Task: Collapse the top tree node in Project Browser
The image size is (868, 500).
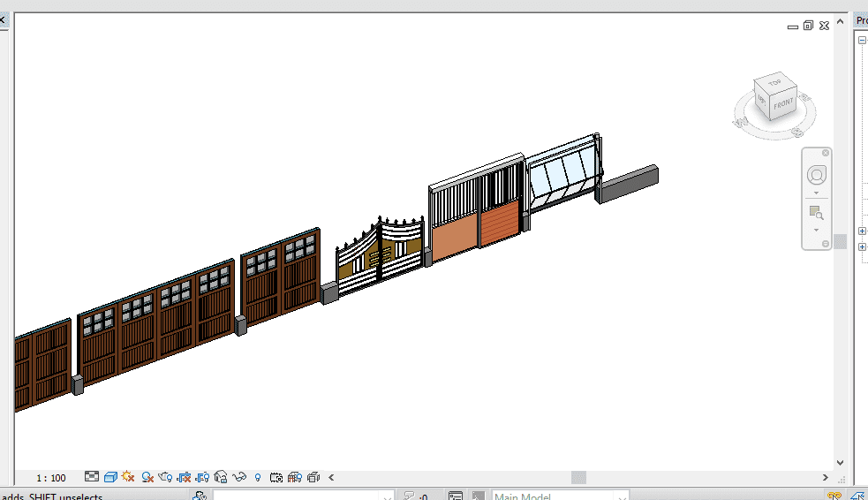Action: click(862, 40)
